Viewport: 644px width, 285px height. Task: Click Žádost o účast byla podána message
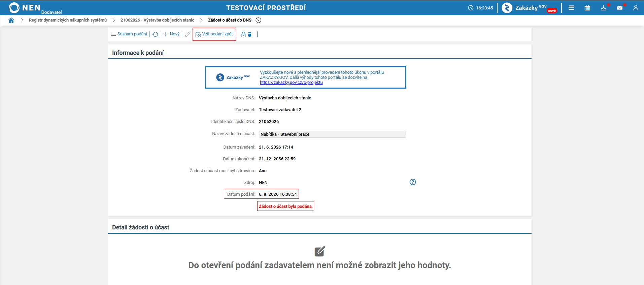point(285,206)
